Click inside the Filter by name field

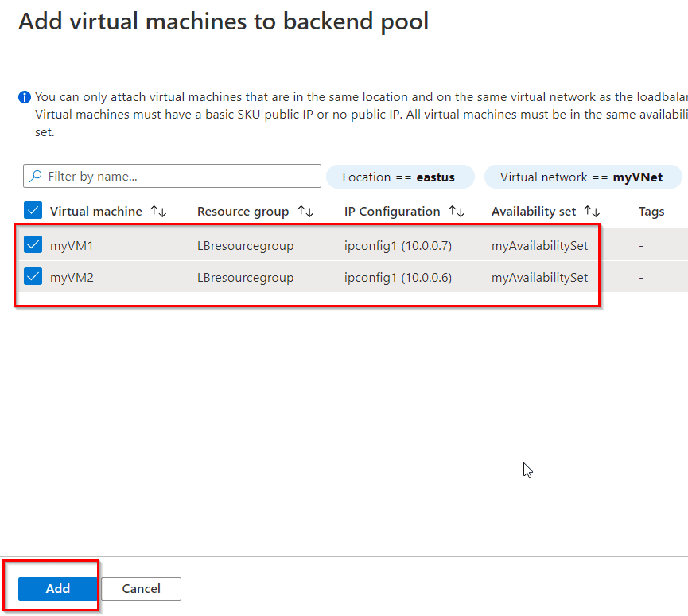coord(172,176)
